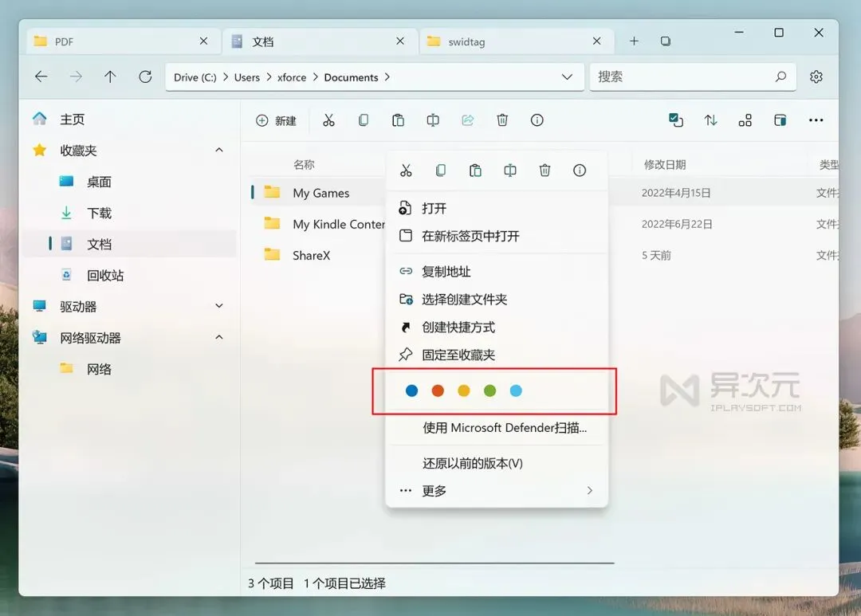Click Rename in the context menu

click(510, 171)
